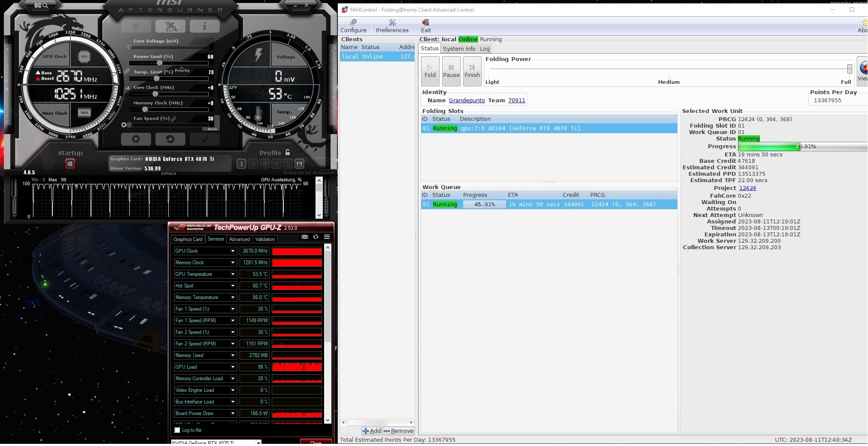Reset Afterburner settings with the circular arrow
This screenshot has height=446, width=868.
pyautogui.click(x=170, y=139)
